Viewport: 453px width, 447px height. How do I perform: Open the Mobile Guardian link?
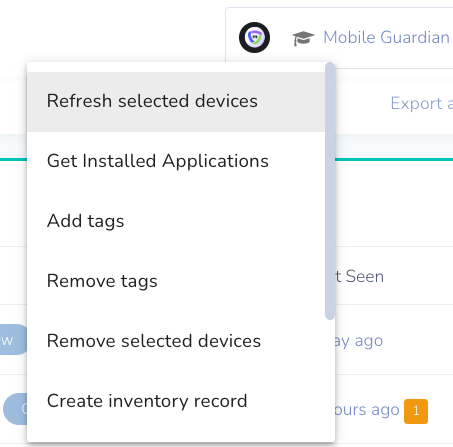[386, 37]
